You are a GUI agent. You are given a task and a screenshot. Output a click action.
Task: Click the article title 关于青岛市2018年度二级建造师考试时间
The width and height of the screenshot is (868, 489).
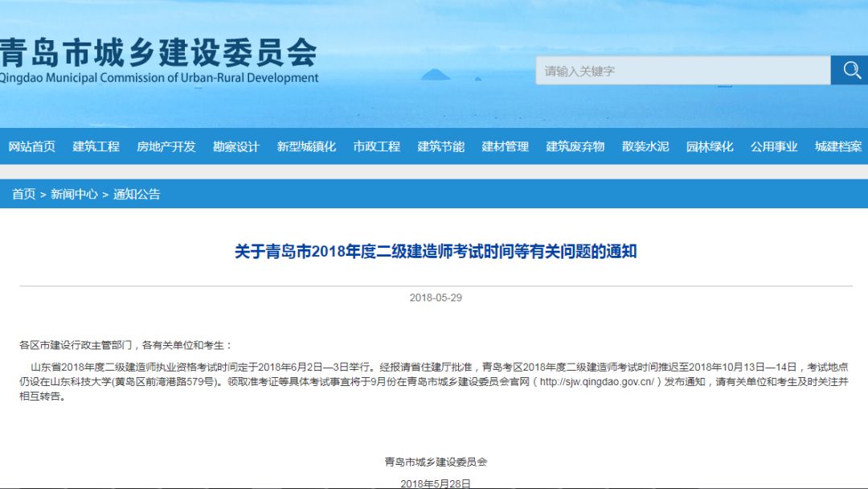[x=436, y=252]
